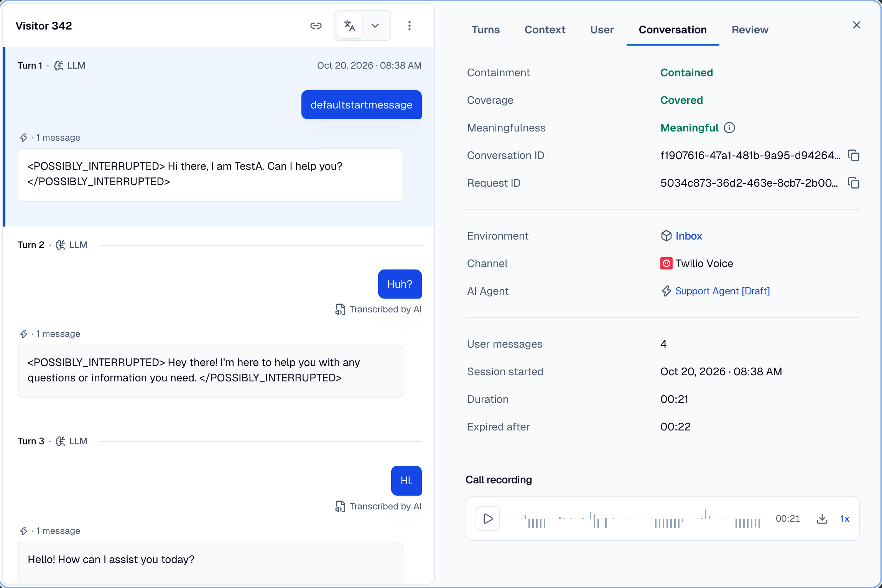Copy the conversation link icon
The width and height of the screenshot is (882, 588).
[316, 26]
